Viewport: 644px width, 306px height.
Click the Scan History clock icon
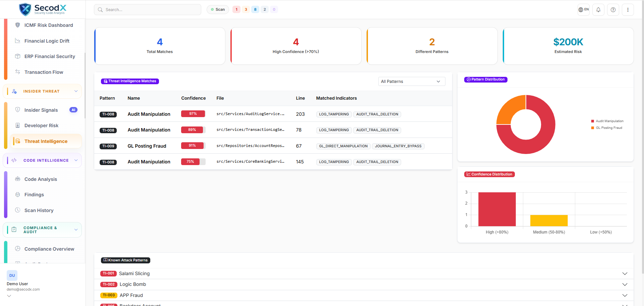pyautogui.click(x=18, y=210)
